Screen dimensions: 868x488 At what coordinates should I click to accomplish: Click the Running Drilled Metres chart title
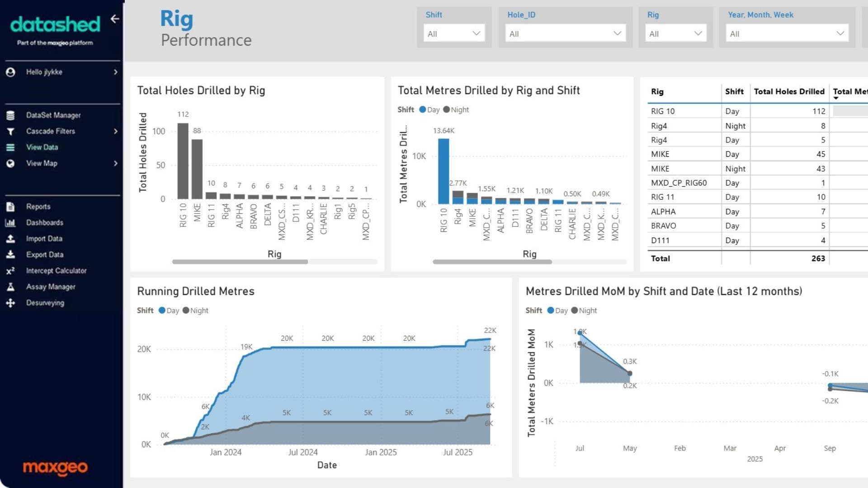click(x=196, y=291)
